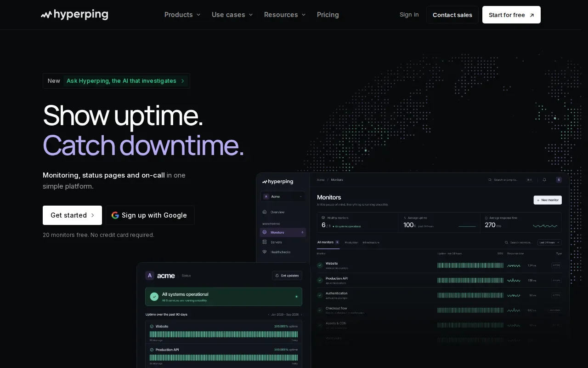Click the Checkout flow monitor check icon
The height and width of the screenshot is (368, 588).
(x=320, y=310)
